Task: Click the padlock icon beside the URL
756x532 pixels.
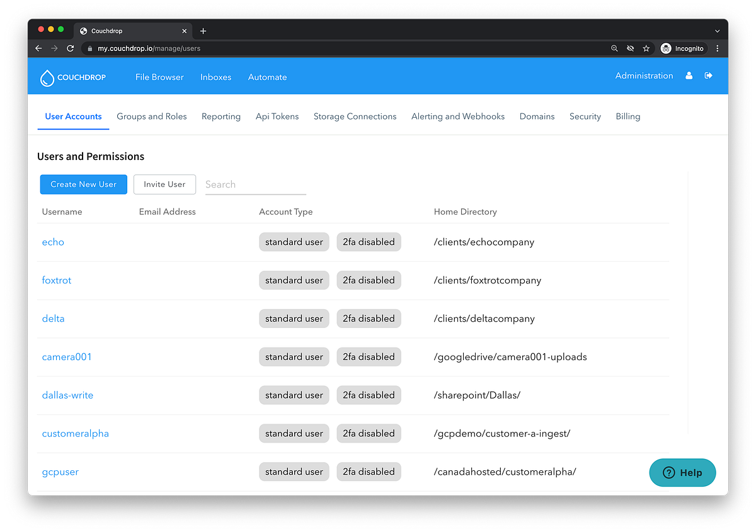Action: (89, 48)
